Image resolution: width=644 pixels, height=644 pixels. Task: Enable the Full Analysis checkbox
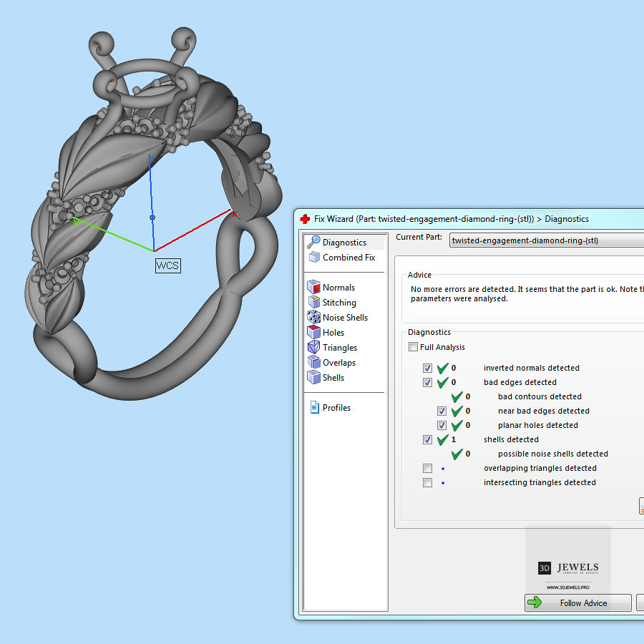[x=413, y=347]
